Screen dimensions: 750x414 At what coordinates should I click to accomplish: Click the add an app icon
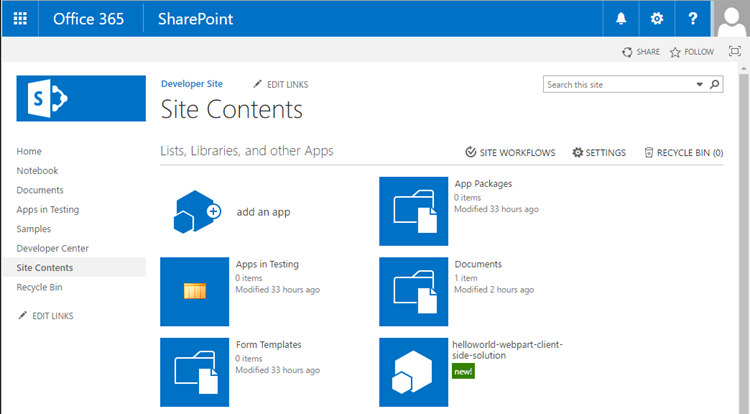tap(197, 211)
